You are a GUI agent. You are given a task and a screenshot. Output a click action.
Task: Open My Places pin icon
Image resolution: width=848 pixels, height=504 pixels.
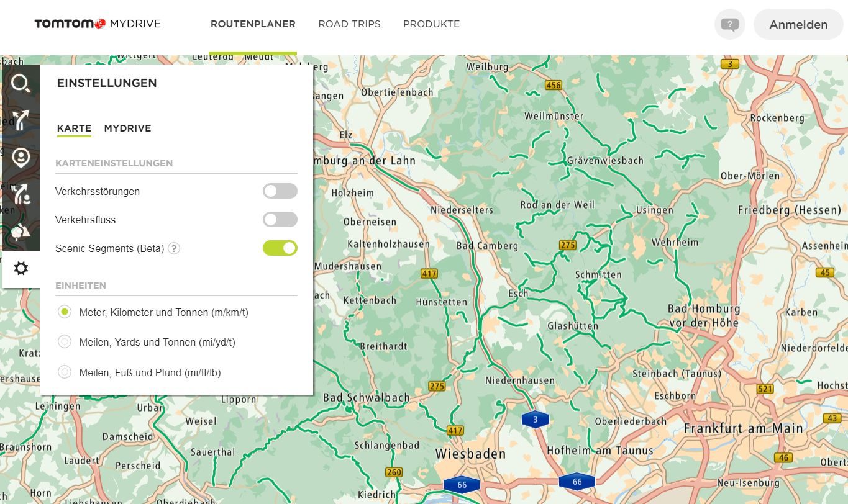[x=21, y=157]
